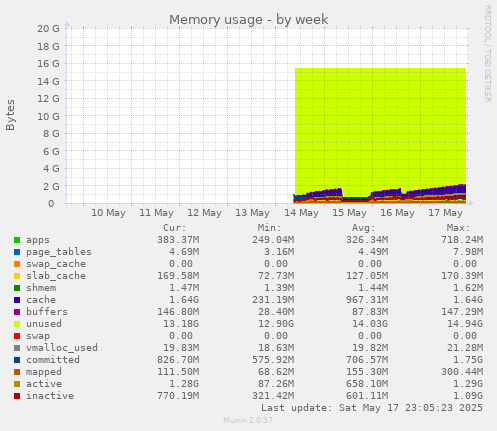
Task: Click the 'slab_cache' legend label
Action: [56, 276]
